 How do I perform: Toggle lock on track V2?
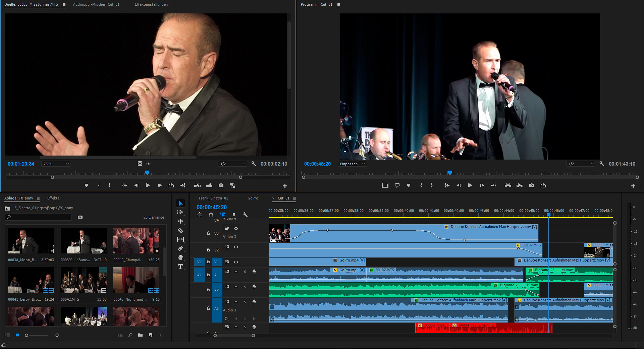click(208, 250)
